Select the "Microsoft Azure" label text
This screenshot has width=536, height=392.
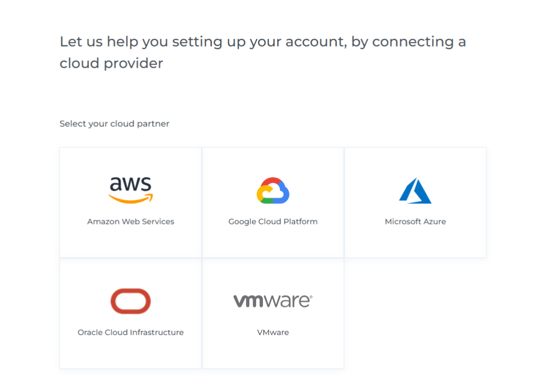pos(415,221)
